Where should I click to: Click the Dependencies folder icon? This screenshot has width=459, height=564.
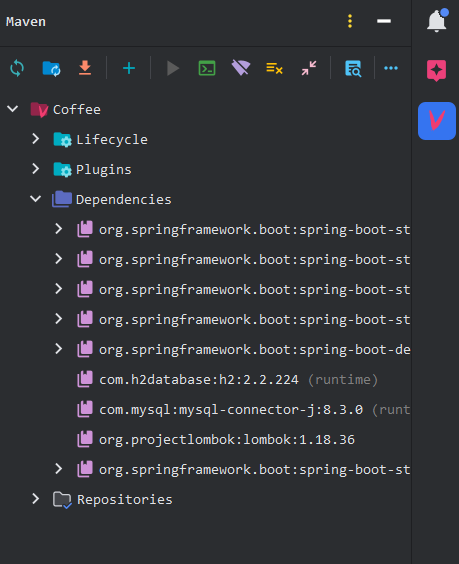click(x=62, y=199)
